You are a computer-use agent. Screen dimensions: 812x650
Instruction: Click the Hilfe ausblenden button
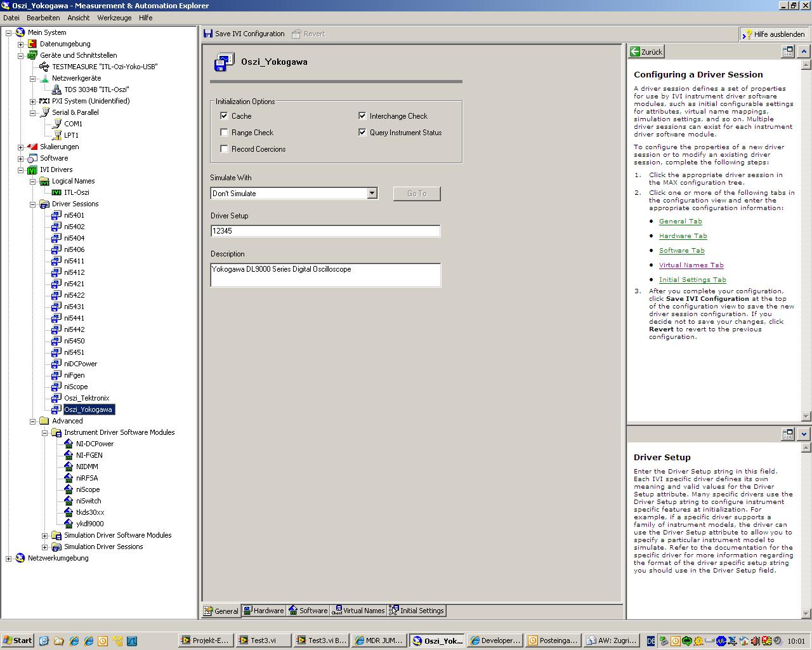pyautogui.click(x=775, y=34)
